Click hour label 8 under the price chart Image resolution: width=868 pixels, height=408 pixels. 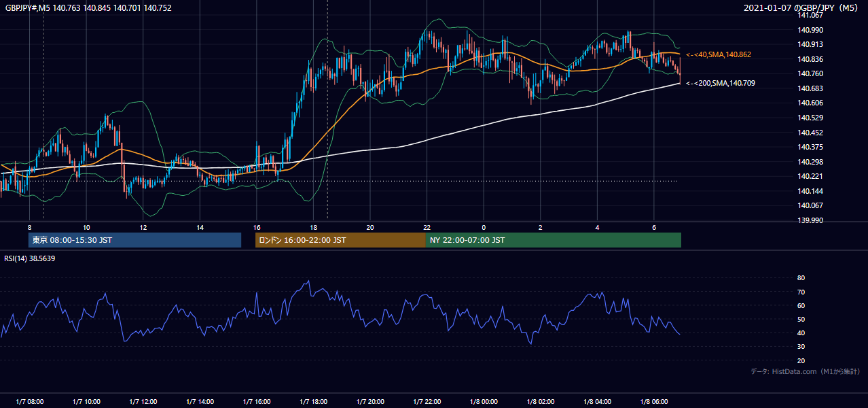click(x=30, y=227)
